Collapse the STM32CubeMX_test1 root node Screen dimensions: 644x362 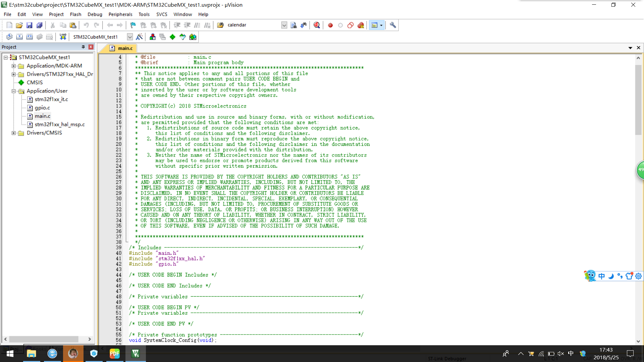tap(6, 58)
